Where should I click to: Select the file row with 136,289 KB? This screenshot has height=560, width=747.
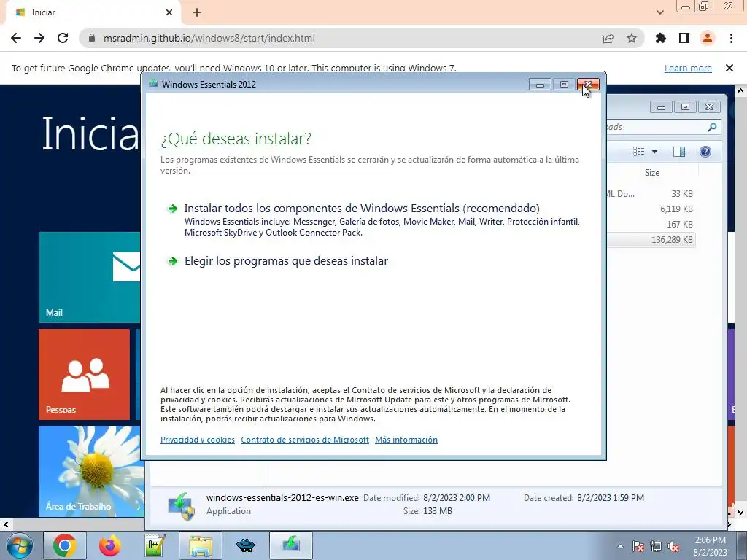(x=651, y=239)
